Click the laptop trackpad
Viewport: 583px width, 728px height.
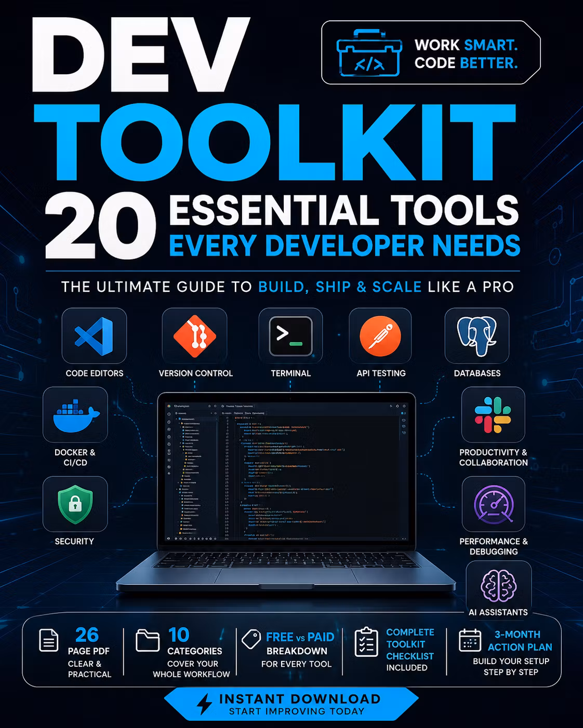pos(286,575)
